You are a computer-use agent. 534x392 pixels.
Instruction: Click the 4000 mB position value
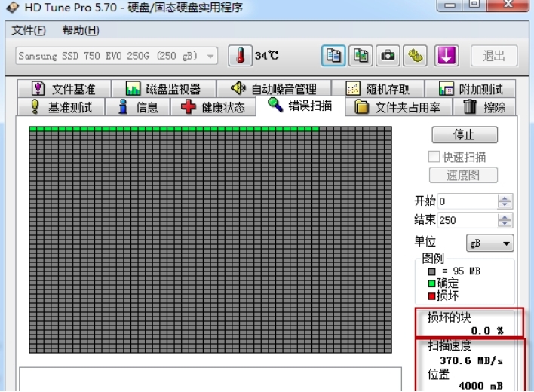click(481, 385)
